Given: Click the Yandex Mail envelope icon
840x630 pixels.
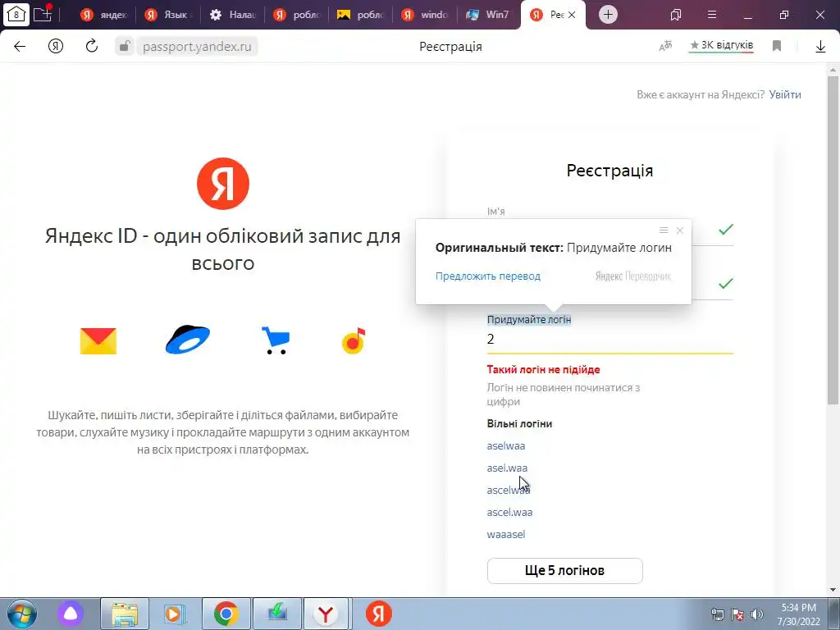Looking at the screenshot, I should click(98, 340).
